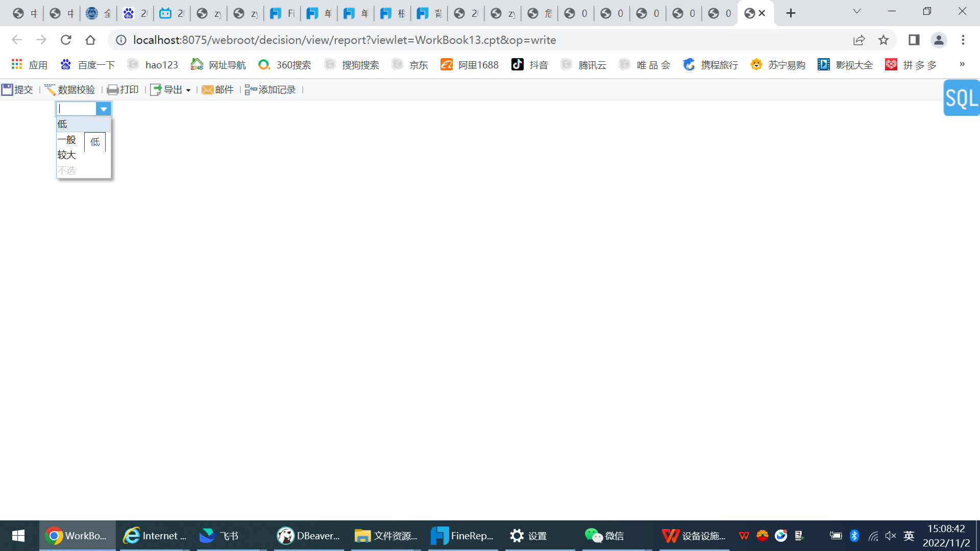980x551 pixels.
Task: Click the 提交 submit toolbar icon
Action: 17,90
